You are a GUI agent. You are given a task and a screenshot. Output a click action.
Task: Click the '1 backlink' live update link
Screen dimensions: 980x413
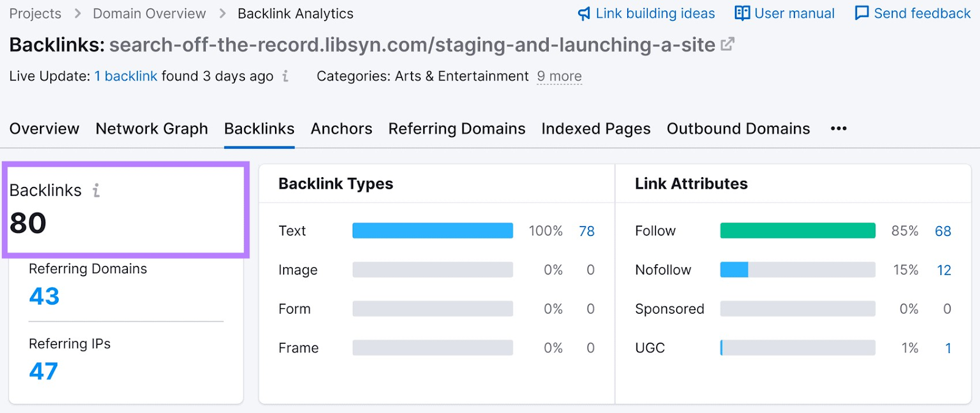point(126,76)
